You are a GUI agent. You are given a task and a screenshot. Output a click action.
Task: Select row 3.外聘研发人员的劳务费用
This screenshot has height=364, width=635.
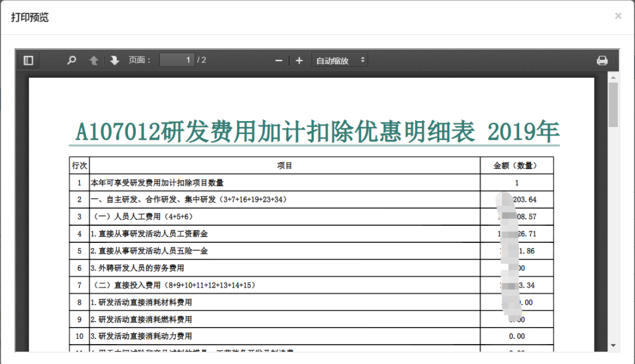312,268
